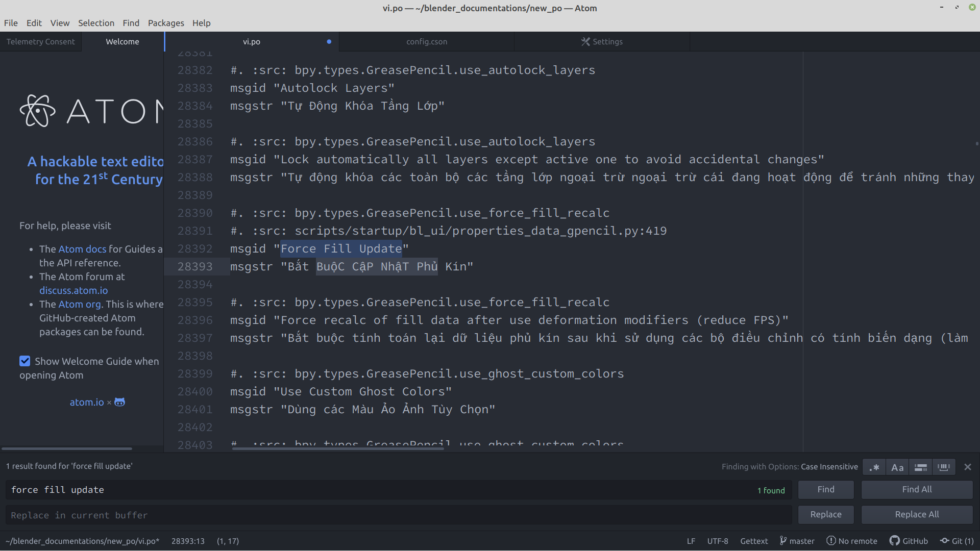Click the Replace in current buffer field
Screen dimensions: 980x551
[398, 515]
